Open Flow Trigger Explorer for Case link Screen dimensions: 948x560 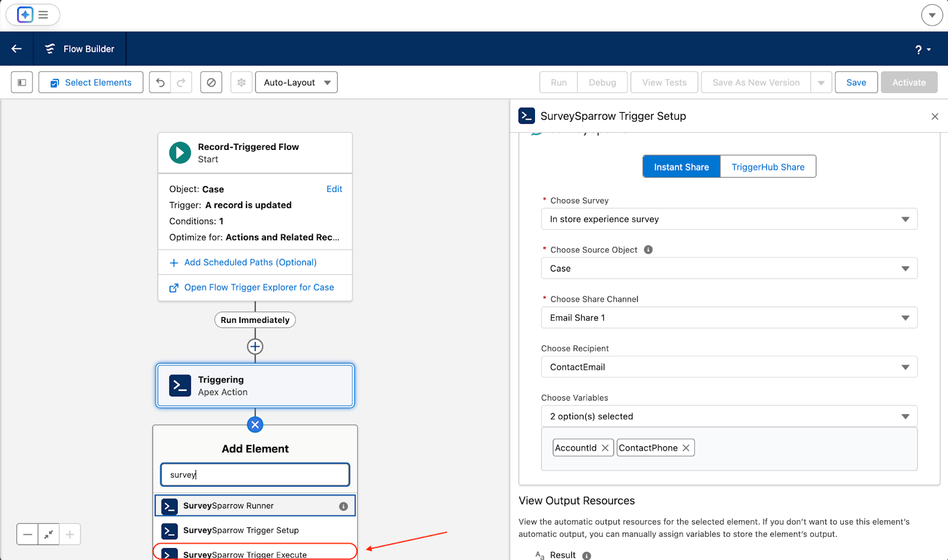click(259, 287)
